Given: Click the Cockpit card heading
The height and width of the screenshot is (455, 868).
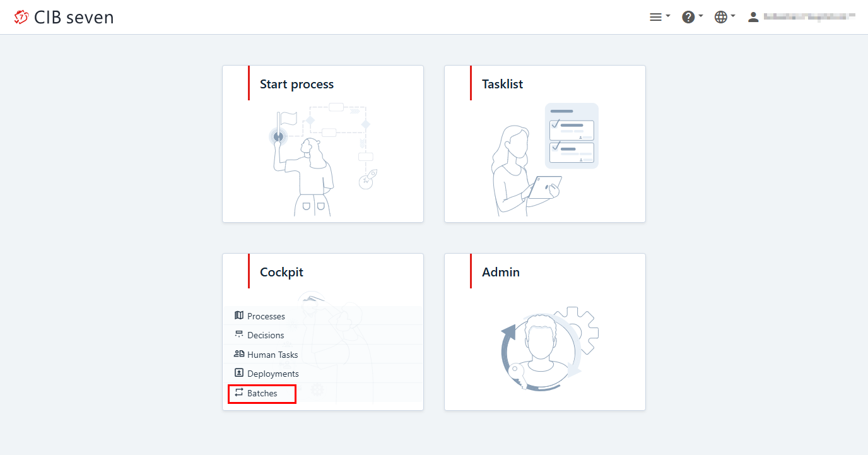Looking at the screenshot, I should tap(281, 272).
